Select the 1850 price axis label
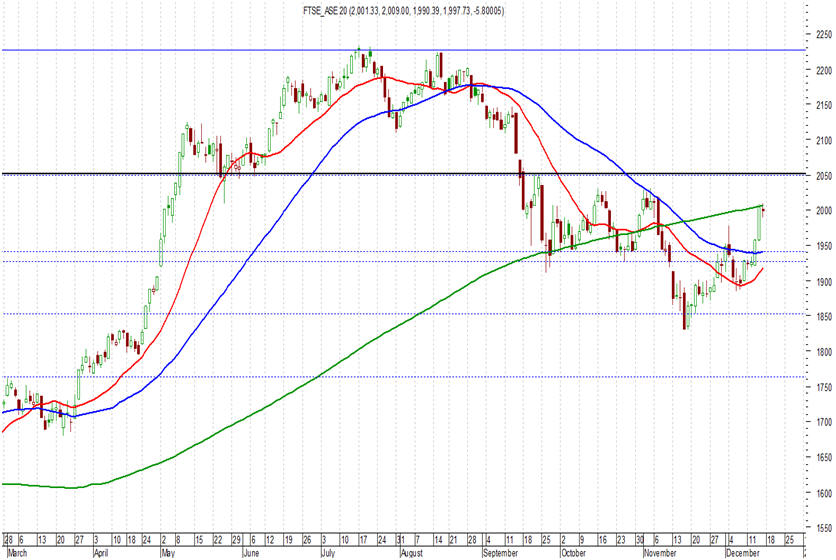This screenshot has width=836, height=560. pyautogui.click(x=823, y=317)
